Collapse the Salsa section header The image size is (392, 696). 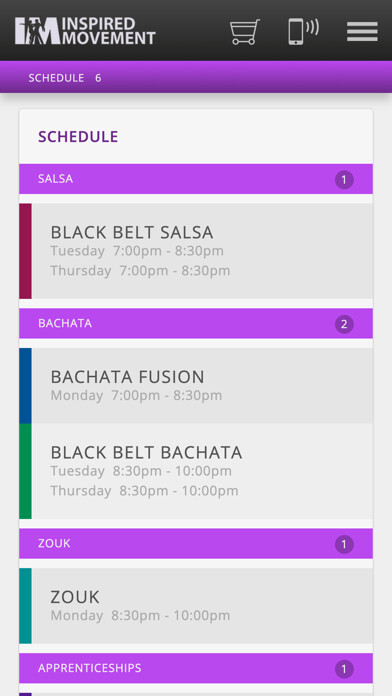click(196, 179)
